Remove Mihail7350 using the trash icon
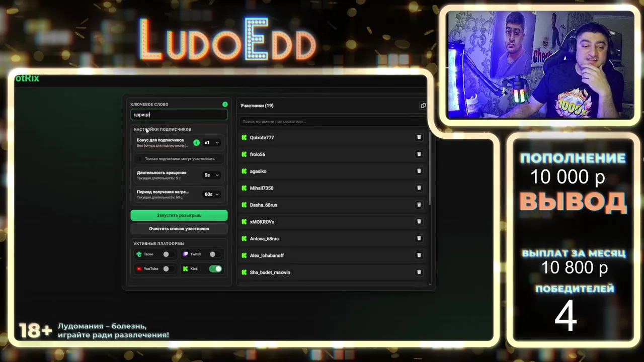 [x=419, y=188]
